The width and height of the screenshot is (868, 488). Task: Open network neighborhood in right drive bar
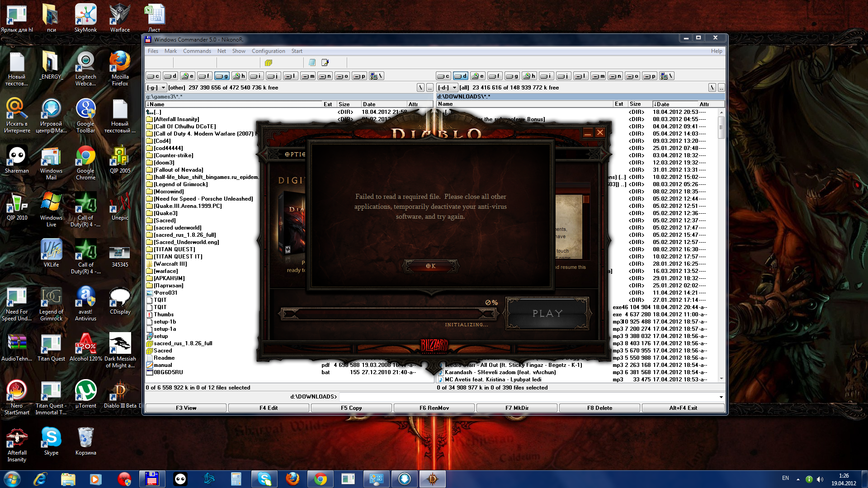coord(667,76)
